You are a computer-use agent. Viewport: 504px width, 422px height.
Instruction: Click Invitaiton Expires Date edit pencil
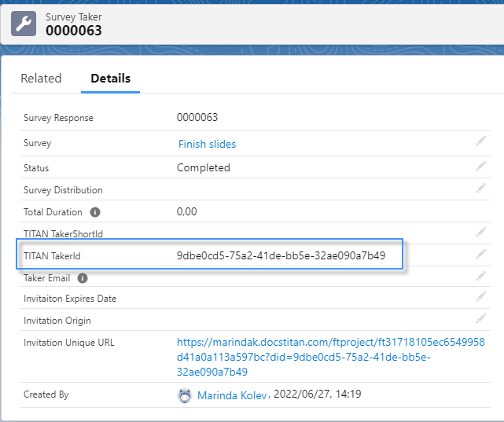481,297
